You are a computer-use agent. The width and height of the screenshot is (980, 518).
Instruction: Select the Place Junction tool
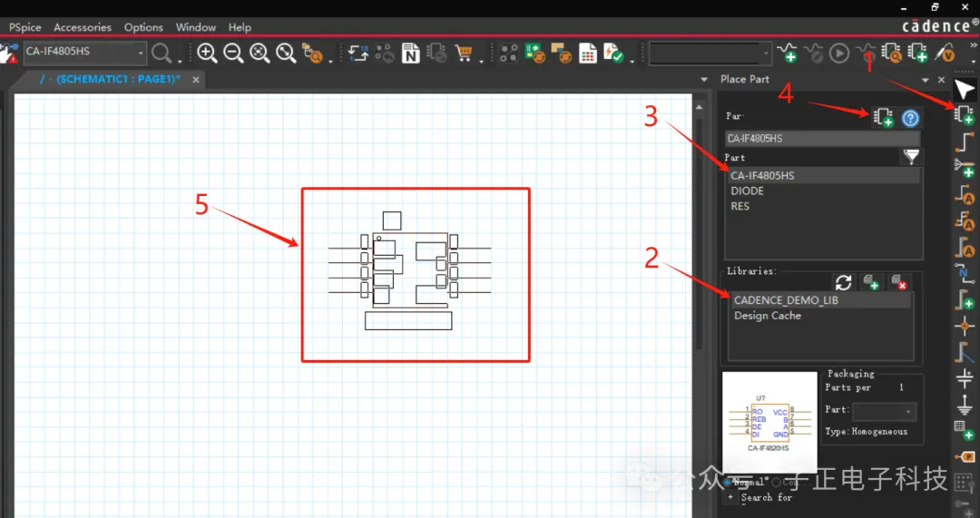pyautogui.click(x=965, y=326)
